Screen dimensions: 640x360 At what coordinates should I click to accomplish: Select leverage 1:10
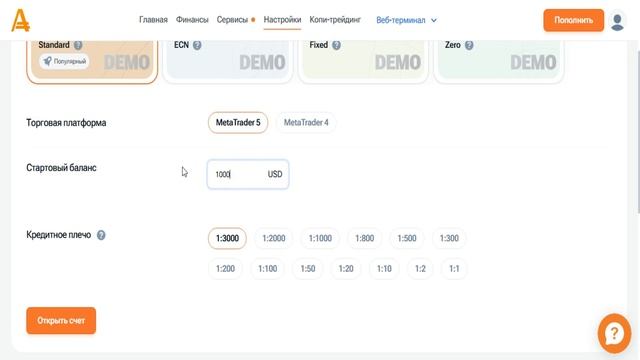(384, 269)
